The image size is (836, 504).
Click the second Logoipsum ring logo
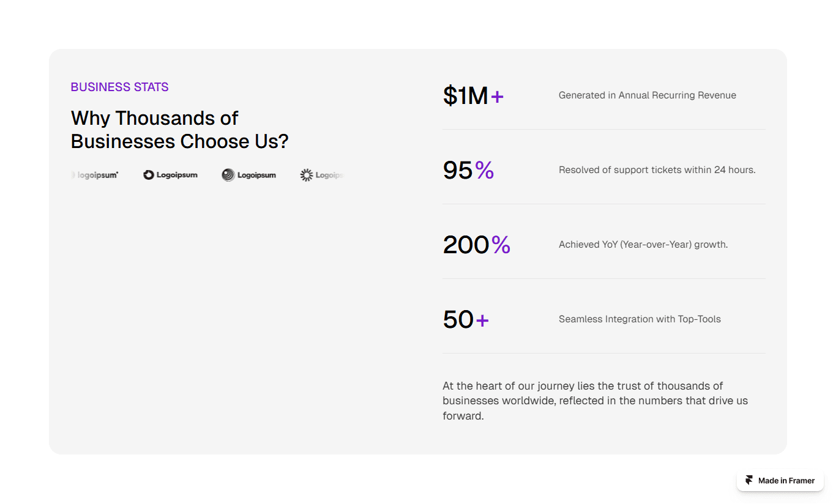click(170, 175)
